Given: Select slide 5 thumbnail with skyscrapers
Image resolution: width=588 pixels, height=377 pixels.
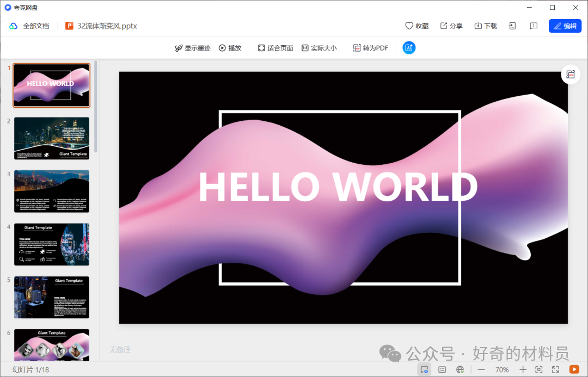Looking at the screenshot, I should point(52,298).
